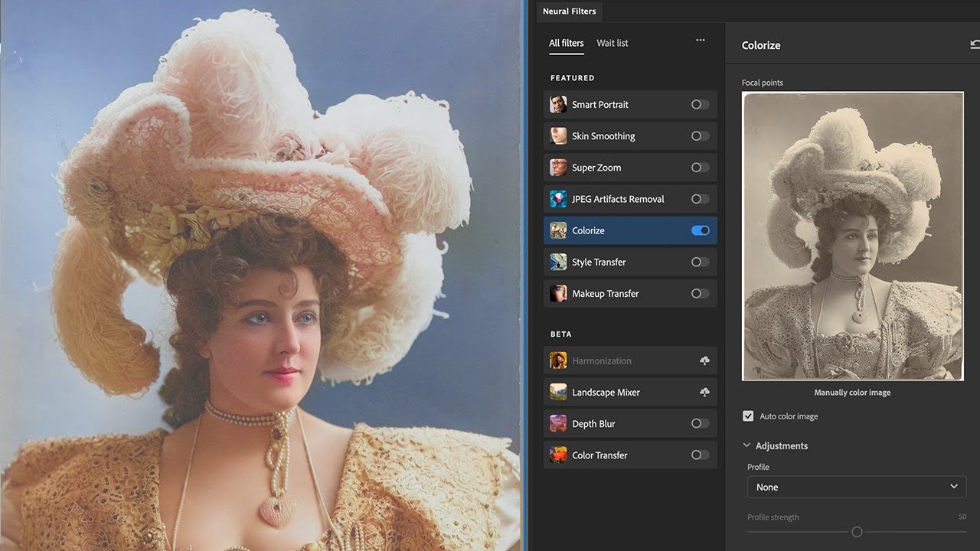Click the Smart Portrait filter icon
The image size is (980, 551).
click(558, 104)
